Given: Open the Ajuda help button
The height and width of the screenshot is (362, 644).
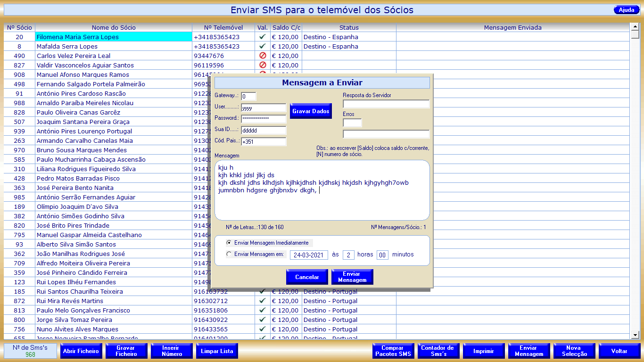Looking at the screenshot, I should tap(627, 10).
